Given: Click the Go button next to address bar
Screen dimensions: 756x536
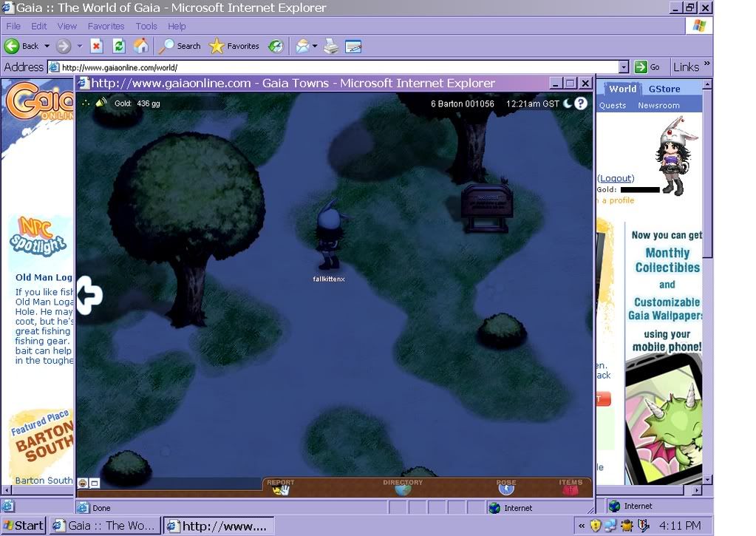Looking at the screenshot, I should [x=647, y=67].
